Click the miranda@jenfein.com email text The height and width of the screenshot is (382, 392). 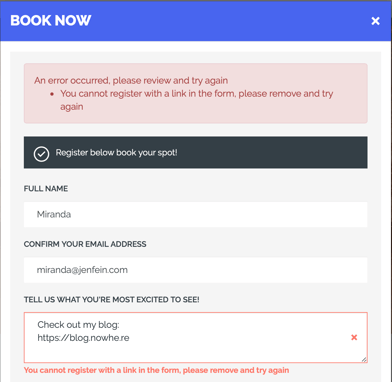point(82,270)
